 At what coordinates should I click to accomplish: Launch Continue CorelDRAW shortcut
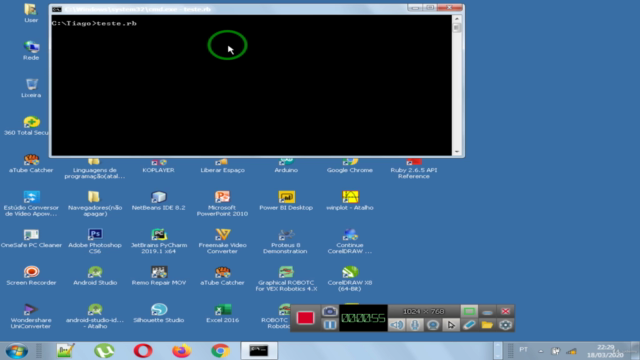point(350,241)
